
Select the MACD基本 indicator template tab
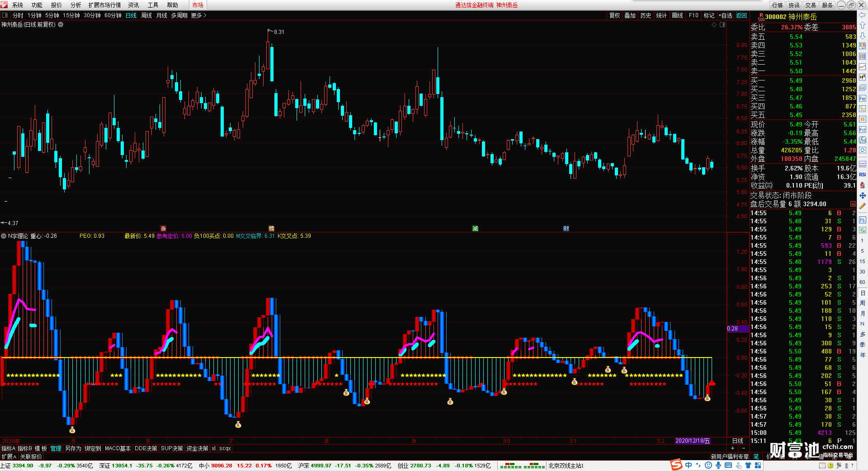tap(118, 448)
